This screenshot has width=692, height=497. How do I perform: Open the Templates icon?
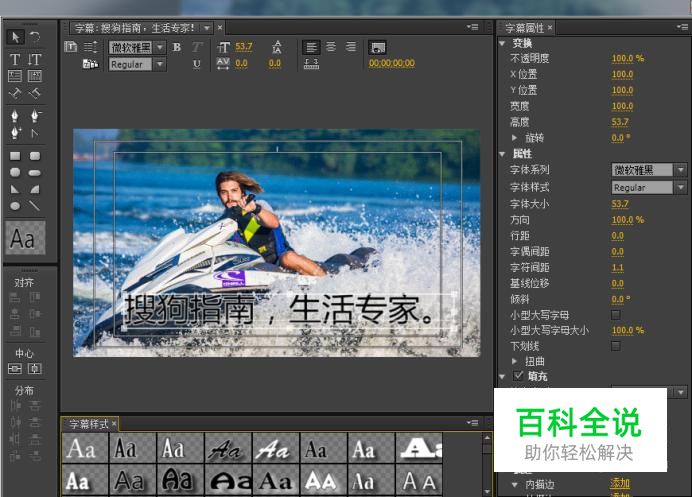90,64
